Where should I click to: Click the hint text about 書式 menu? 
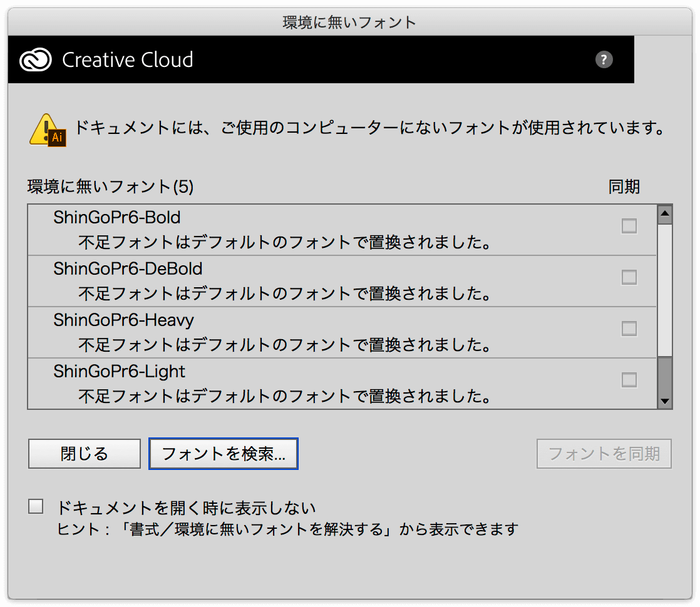287,529
